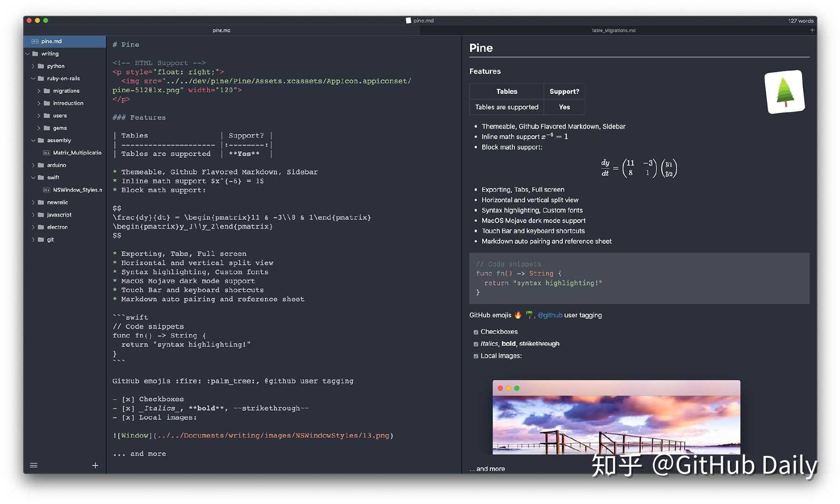Collapse the writing folder tree

coord(28,54)
